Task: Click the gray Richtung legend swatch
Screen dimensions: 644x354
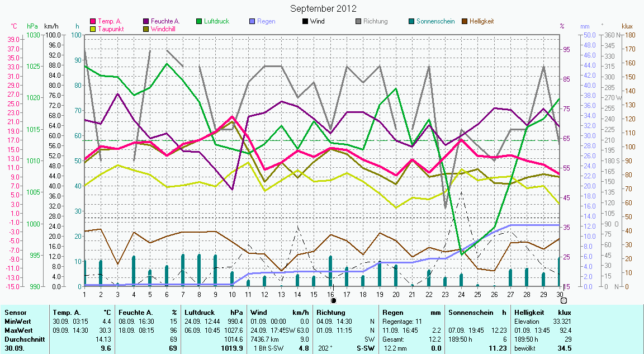Action: (358, 22)
